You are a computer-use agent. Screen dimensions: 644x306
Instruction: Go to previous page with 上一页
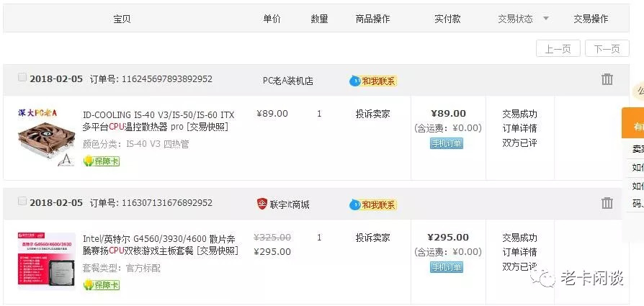pyautogui.click(x=558, y=49)
